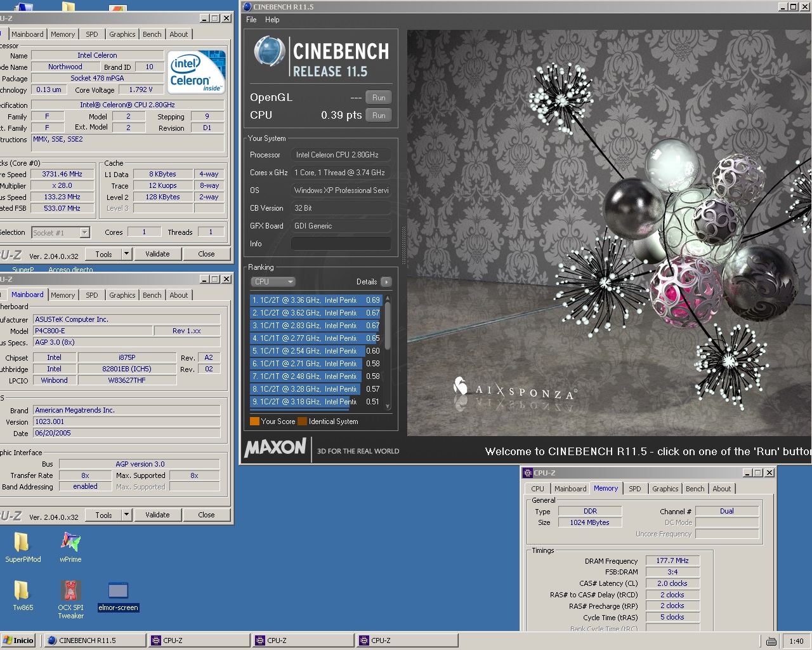
Task: Click the Cinebench title bar icon
Action: pyautogui.click(x=247, y=7)
